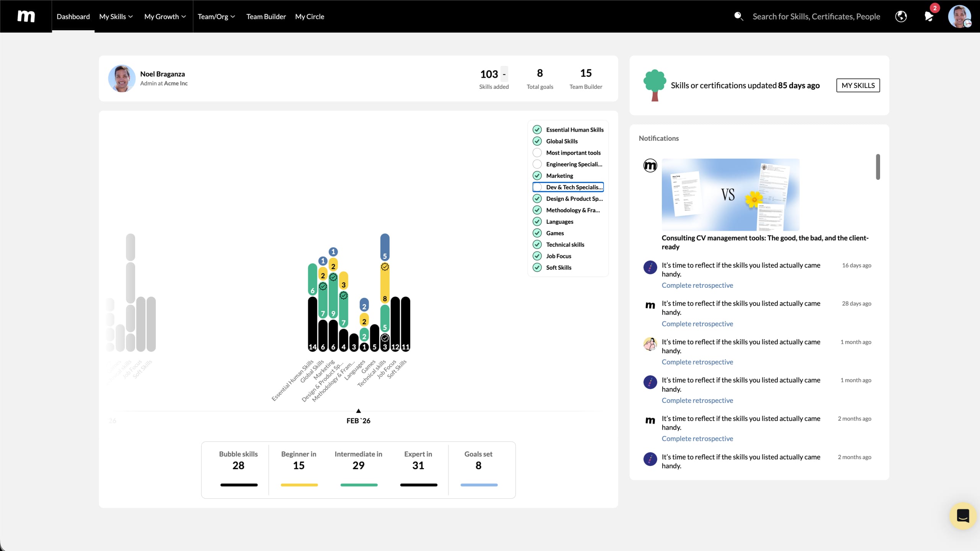Open the user avatar menu in the header
The image size is (980, 551).
[x=959, y=16]
